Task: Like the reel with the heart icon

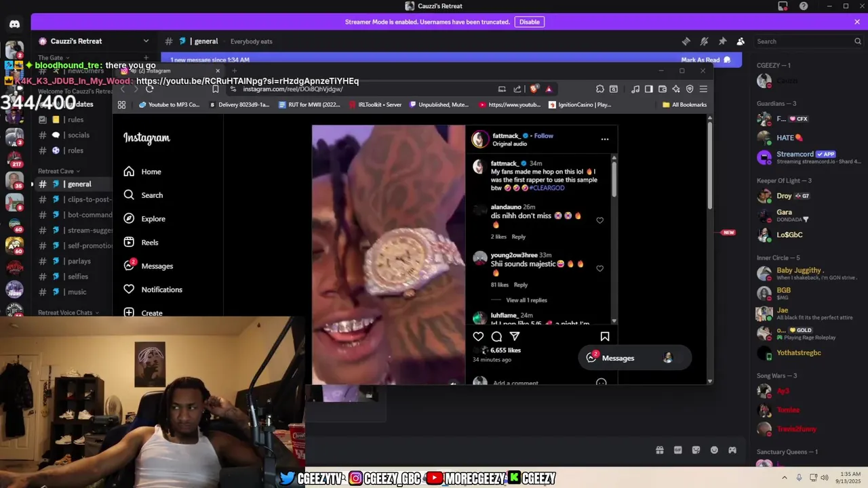Action: (478, 336)
